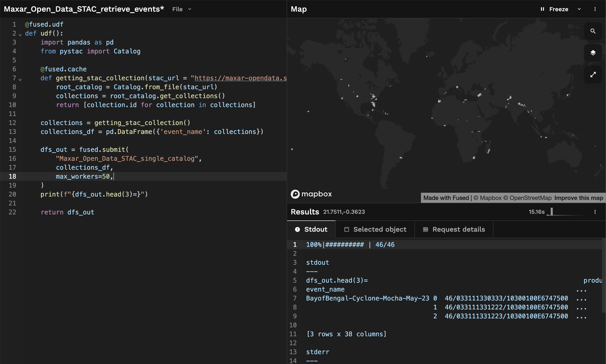Click the map search magnifier icon
This screenshot has height=364, width=606.
593,31
